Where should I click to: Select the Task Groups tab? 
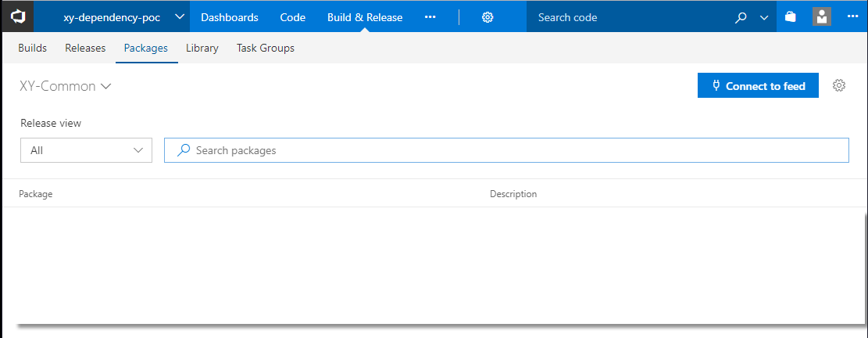(x=266, y=48)
